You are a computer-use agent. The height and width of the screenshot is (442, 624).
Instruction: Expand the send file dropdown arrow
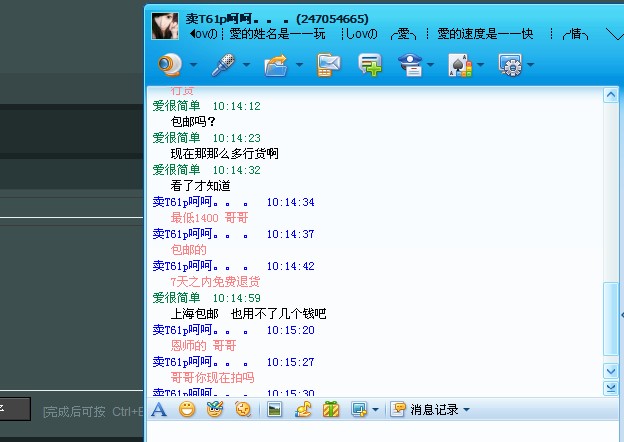(299, 67)
